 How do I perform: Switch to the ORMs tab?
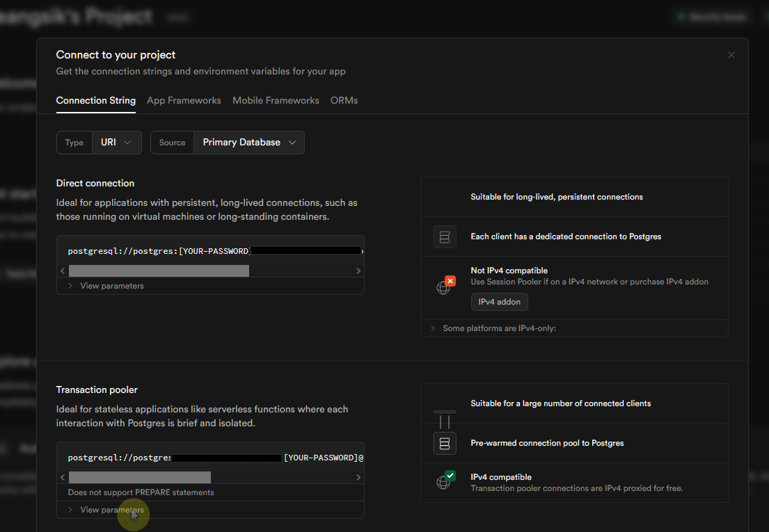coord(344,100)
